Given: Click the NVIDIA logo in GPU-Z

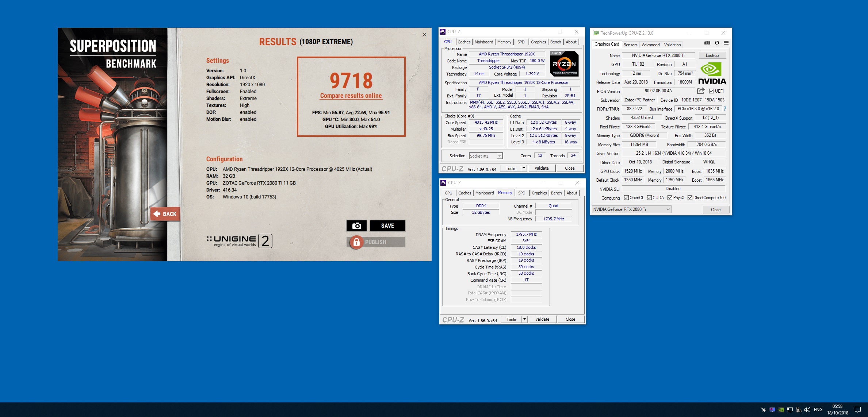Looking at the screenshot, I should pyautogui.click(x=712, y=73).
